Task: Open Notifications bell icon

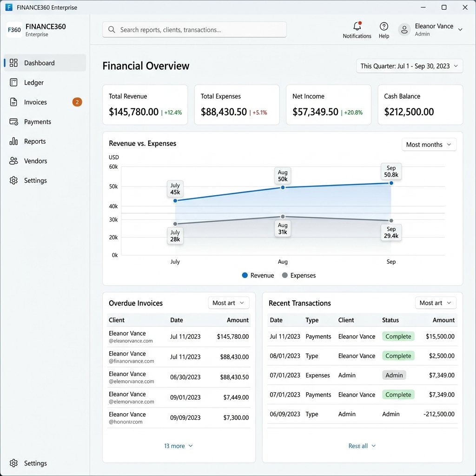Action: click(357, 26)
